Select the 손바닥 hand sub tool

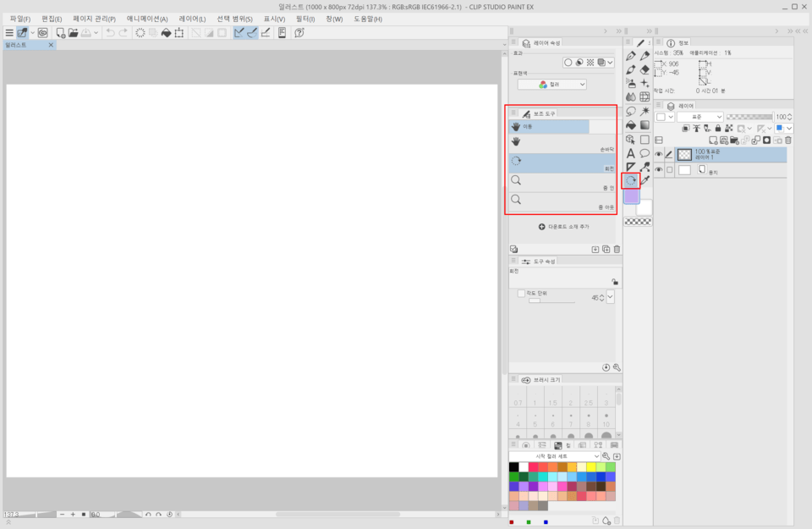point(562,144)
